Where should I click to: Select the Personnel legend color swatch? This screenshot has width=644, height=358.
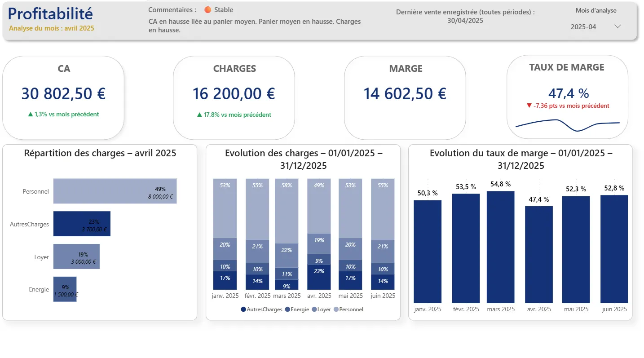coord(336,309)
